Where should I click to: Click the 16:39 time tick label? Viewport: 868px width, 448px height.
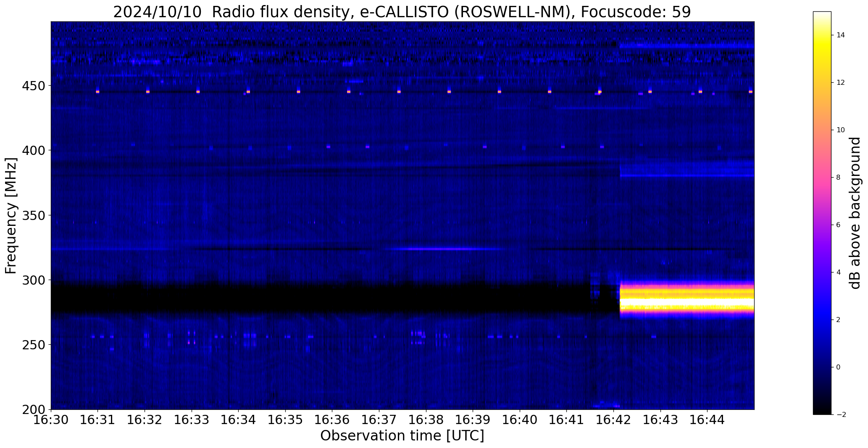point(473,419)
